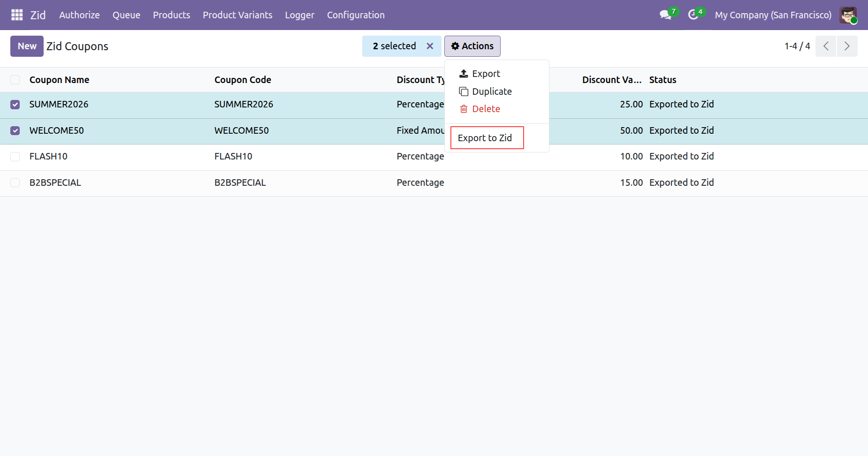Click the FLASH10 coupon code cell
This screenshot has height=456, width=868.
click(x=233, y=156)
